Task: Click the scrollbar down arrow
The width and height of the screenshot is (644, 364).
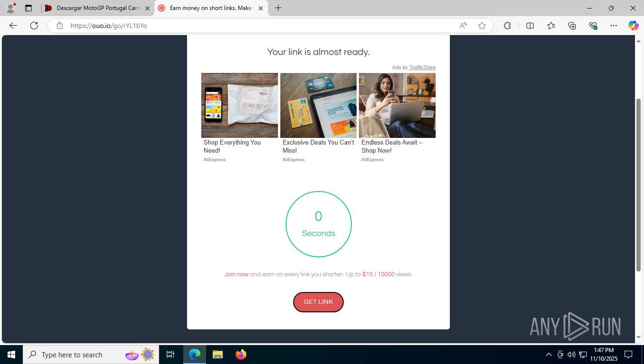Action: (x=638, y=337)
